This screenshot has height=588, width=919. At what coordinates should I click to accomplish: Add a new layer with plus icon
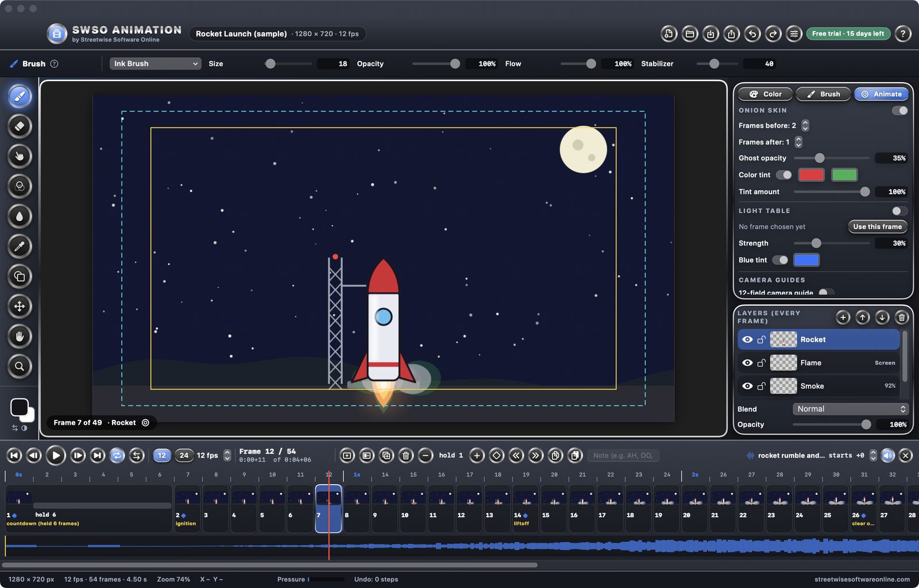(843, 317)
